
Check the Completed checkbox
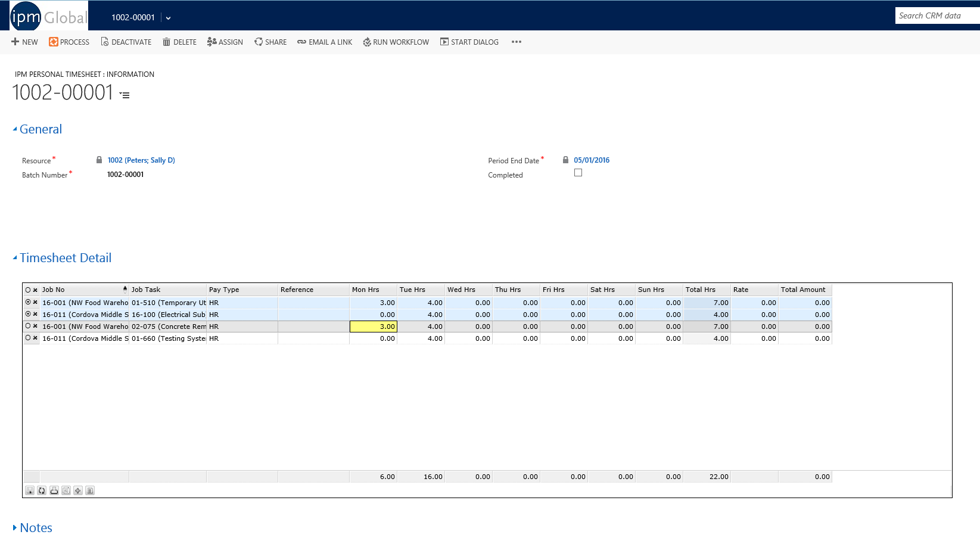point(577,172)
